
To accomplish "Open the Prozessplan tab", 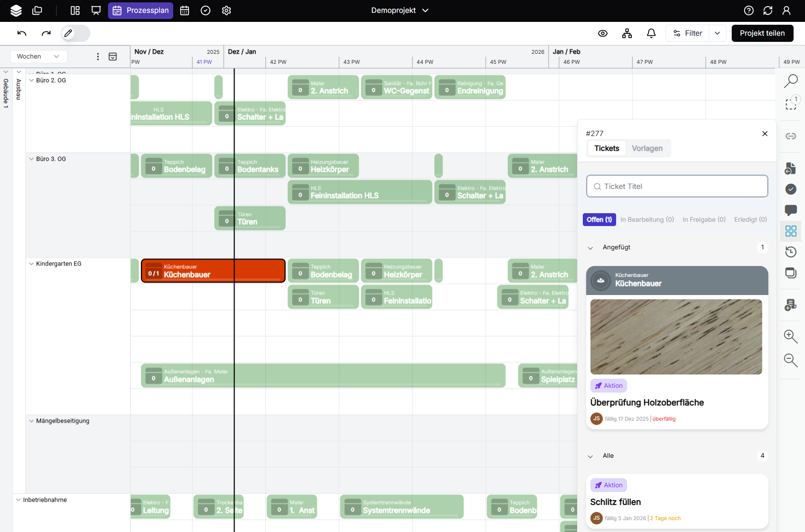I will click(140, 10).
